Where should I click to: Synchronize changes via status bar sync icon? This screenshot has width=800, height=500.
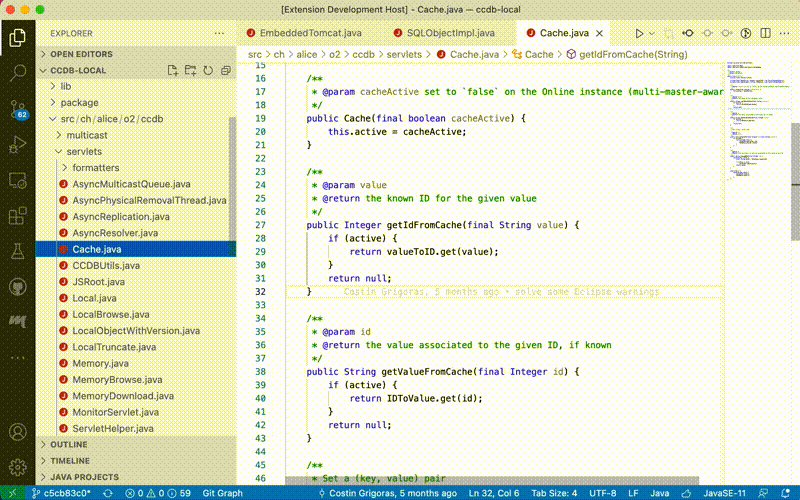(108, 493)
